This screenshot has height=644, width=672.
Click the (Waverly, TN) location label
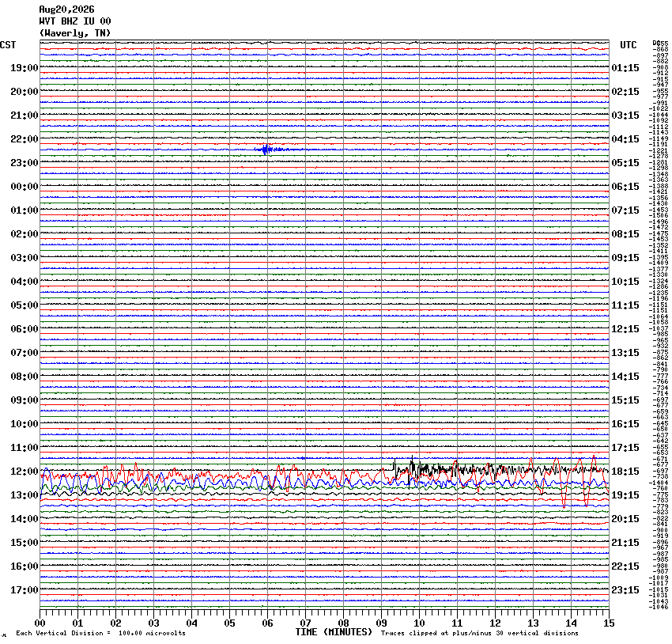tap(75, 33)
